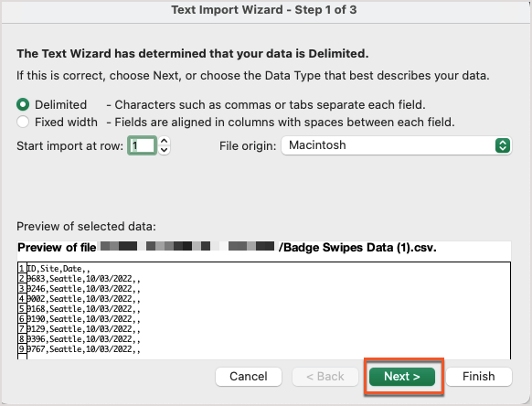The image size is (532, 406).
Task: Click the Next > button
Action: 402,377
